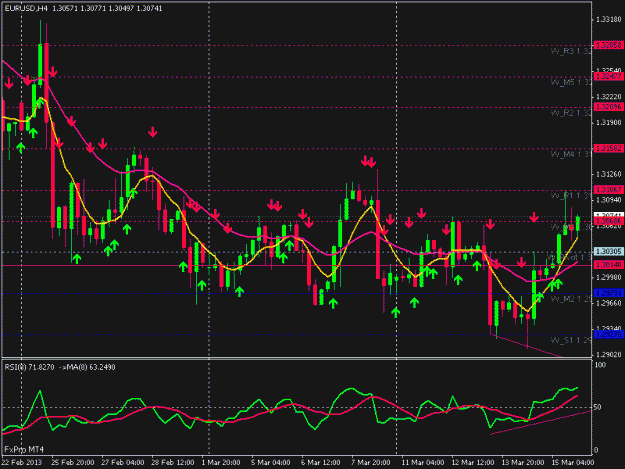Click the red 1.32477 price tag
This screenshot has width=625, height=469.
tap(609, 76)
